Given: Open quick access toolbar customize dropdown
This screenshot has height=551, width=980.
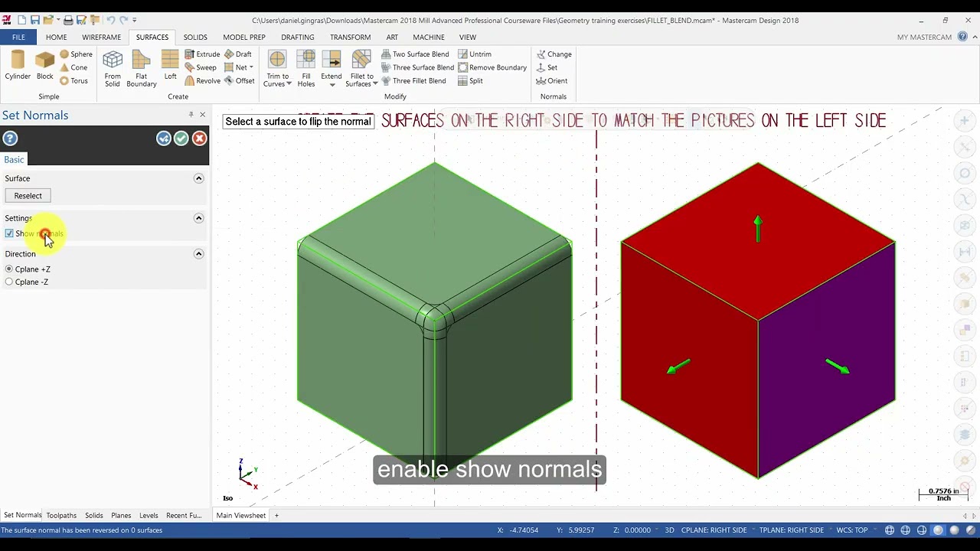Looking at the screenshot, I should 135,20.
